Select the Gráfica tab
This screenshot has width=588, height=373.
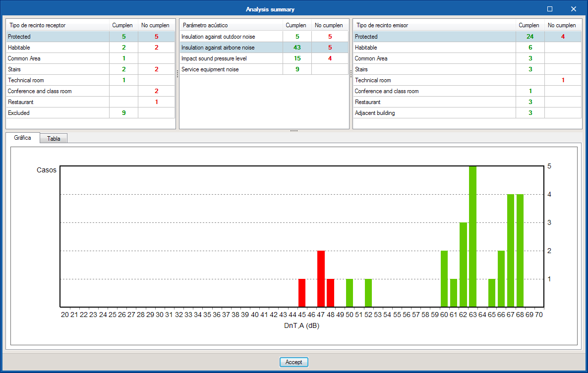pyautogui.click(x=22, y=138)
